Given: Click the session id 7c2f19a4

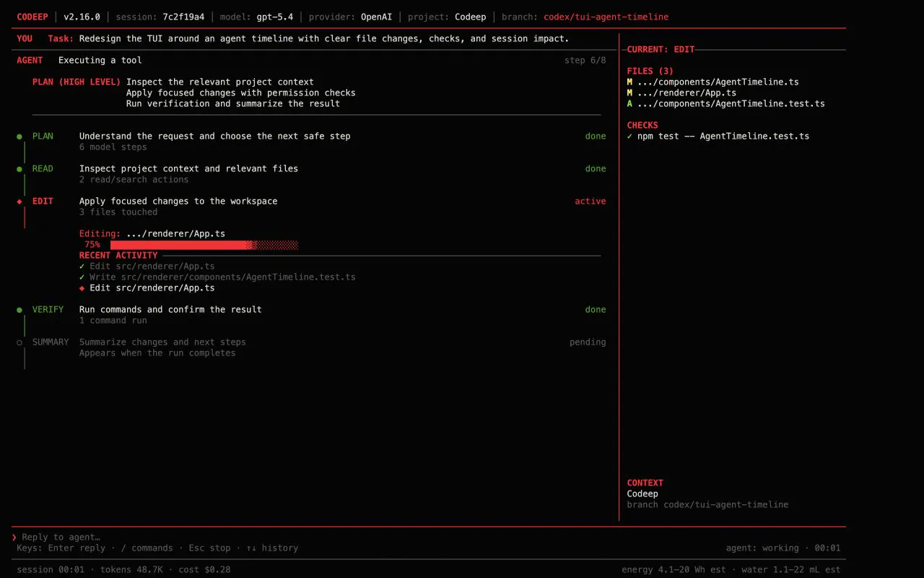Looking at the screenshot, I should 183,17.
